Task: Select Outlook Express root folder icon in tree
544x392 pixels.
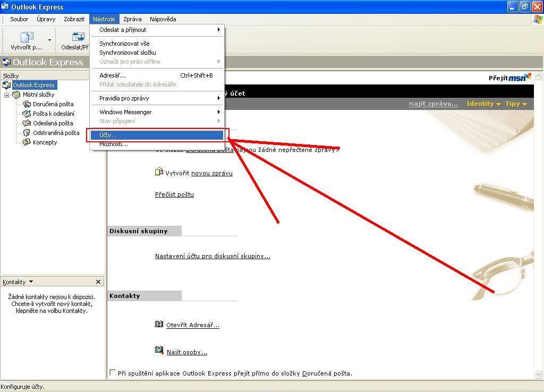Action: pyautogui.click(x=6, y=85)
